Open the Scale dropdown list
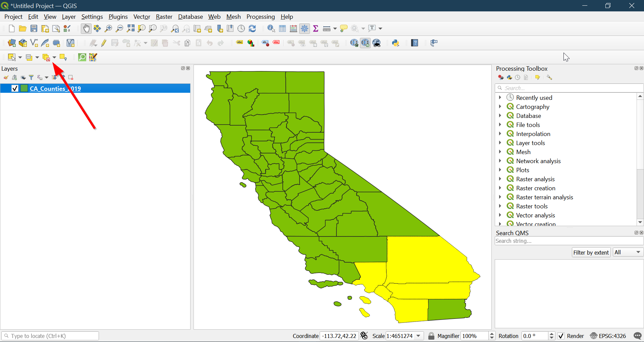 [419, 336]
